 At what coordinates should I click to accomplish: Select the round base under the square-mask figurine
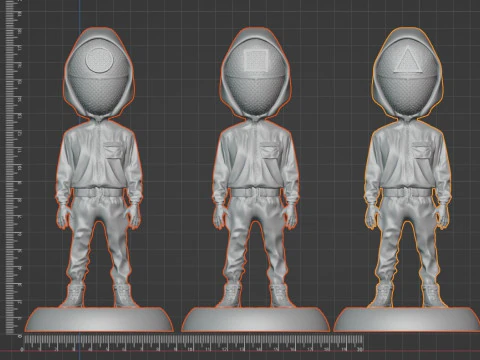click(256, 319)
